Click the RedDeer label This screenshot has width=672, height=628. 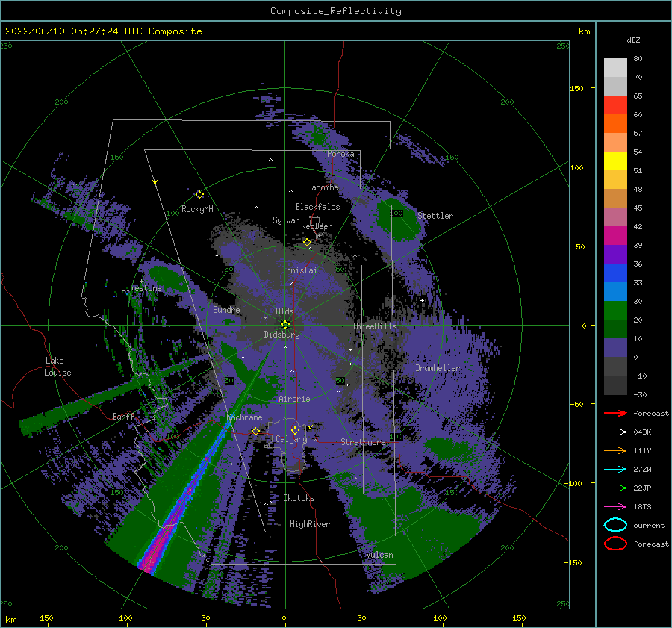click(x=317, y=226)
